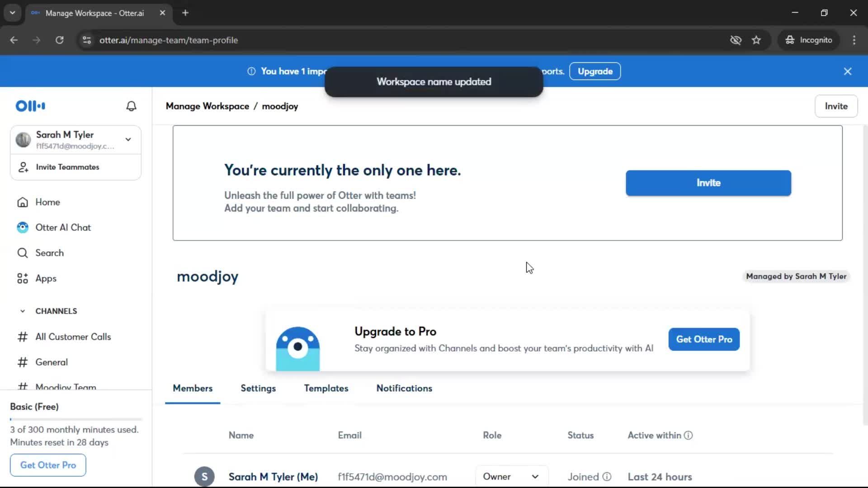Expand the Sarah M Tyler account dropdown
Image resolution: width=868 pixels, height=488 pixels.
point(128,140)
